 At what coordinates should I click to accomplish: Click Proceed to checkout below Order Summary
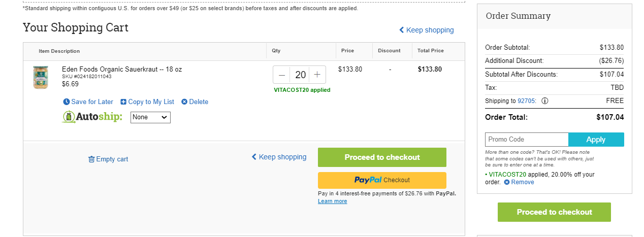554,212
